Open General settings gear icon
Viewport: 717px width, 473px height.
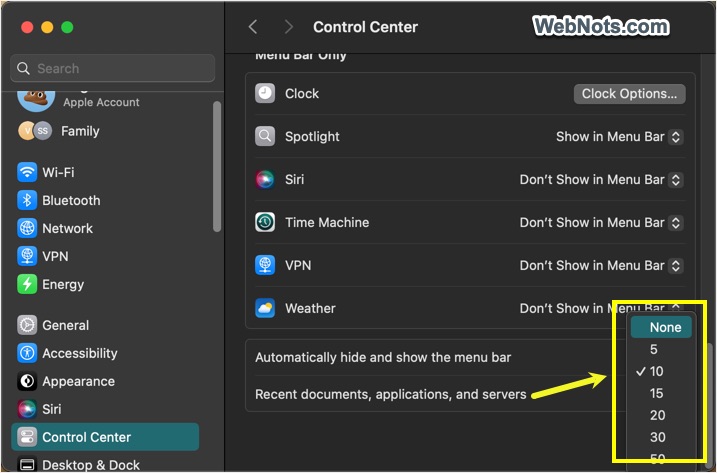[27, 325]
